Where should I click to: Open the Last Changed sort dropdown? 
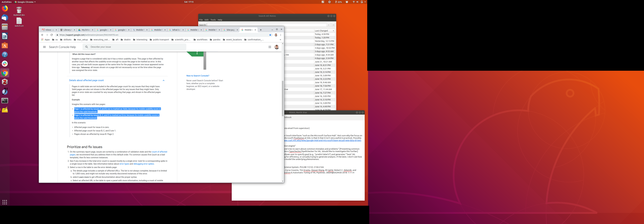coord(333,31)
